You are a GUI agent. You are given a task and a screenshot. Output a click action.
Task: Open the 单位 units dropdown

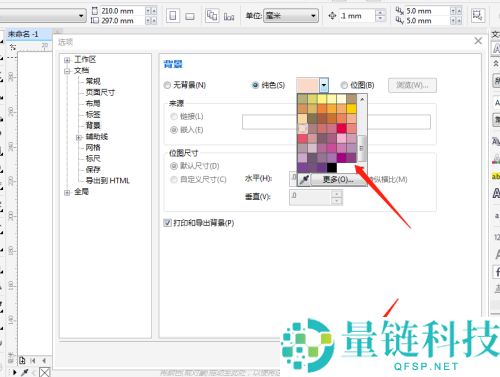tap(291, 16)
